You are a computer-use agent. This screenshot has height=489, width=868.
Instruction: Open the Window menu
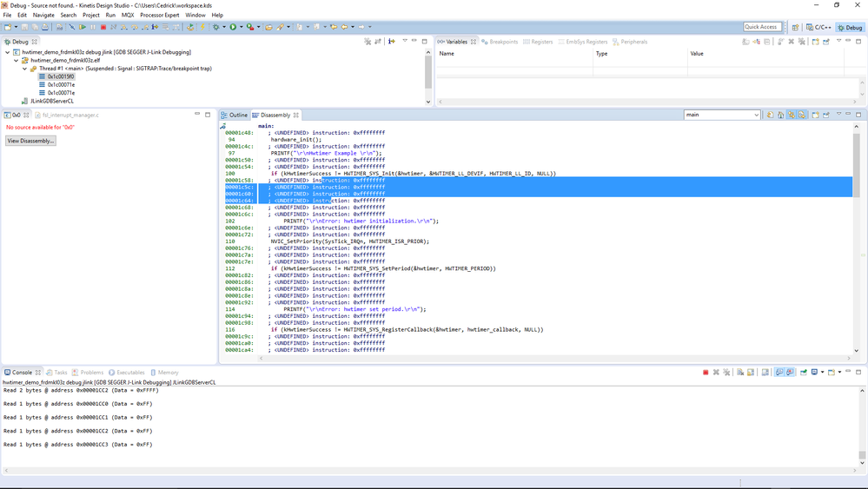(195, 15)
